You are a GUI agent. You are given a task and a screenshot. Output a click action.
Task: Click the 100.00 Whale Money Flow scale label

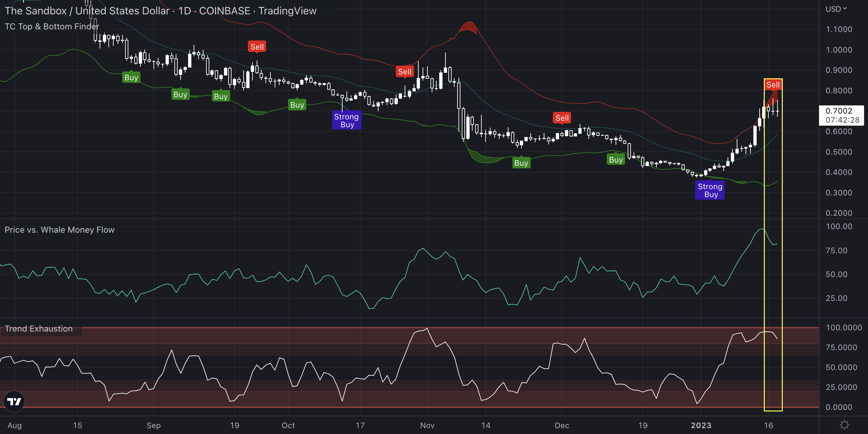tap(839, 226)
